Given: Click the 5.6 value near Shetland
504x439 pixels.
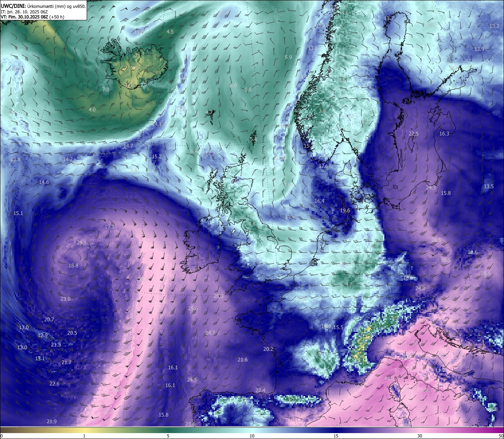Looking at the screenshot, I should (253, 139).
